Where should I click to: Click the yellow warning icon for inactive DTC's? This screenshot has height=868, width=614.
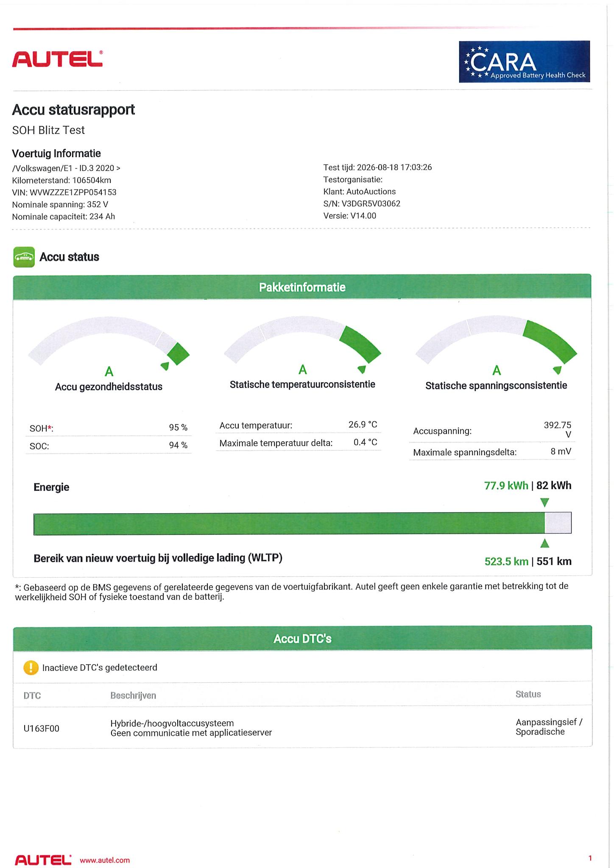pos(31,668)
